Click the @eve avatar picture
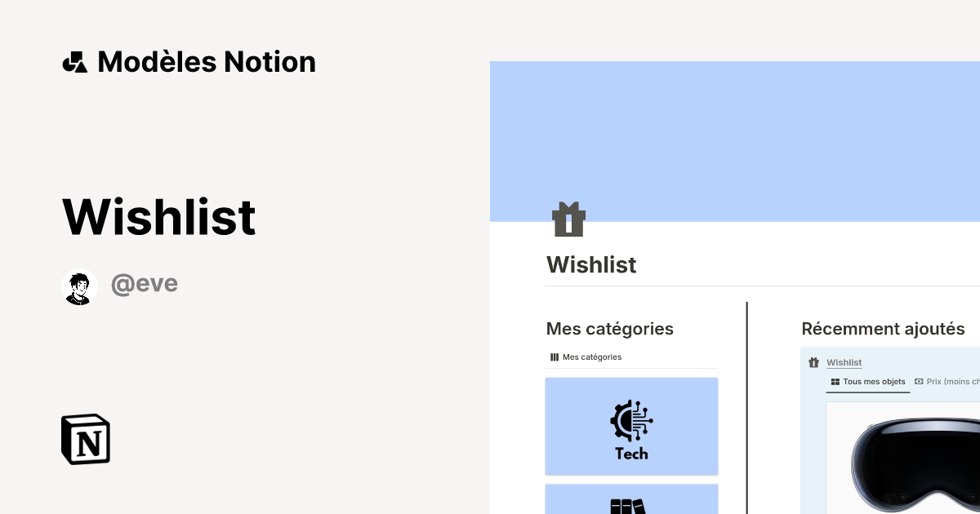 79,286
